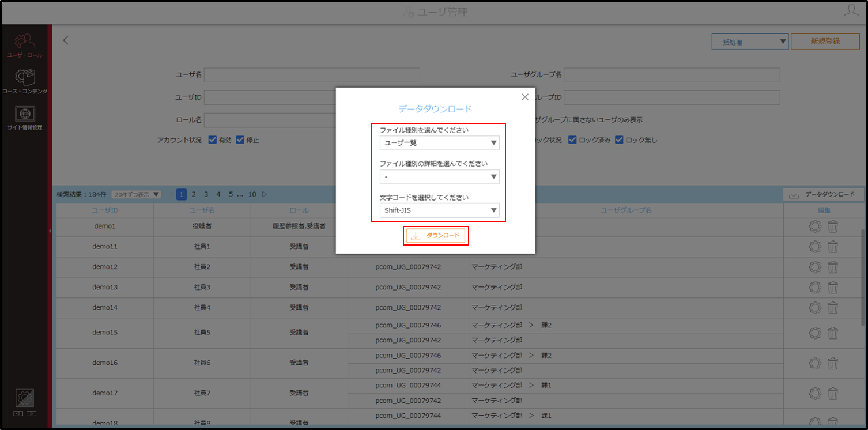Click the trash icon for demo17

click(x=833, y=394)
